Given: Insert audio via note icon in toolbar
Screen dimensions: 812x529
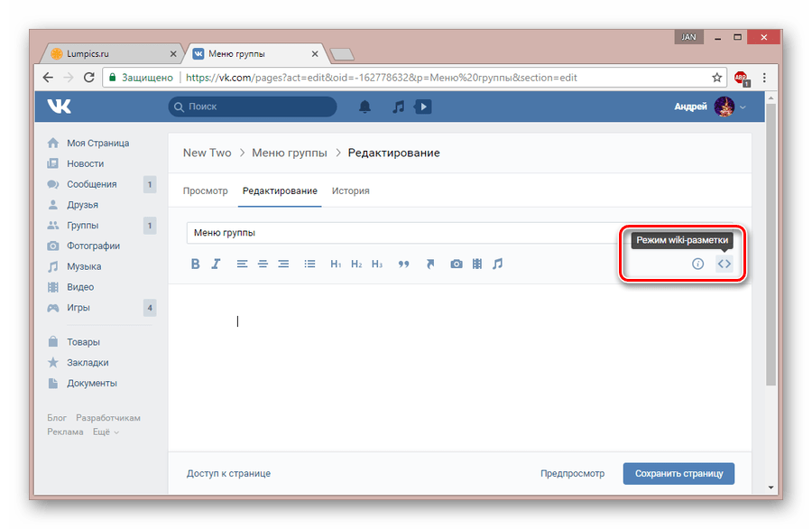Looking at the screenshot, I should (x=498, y=264).
